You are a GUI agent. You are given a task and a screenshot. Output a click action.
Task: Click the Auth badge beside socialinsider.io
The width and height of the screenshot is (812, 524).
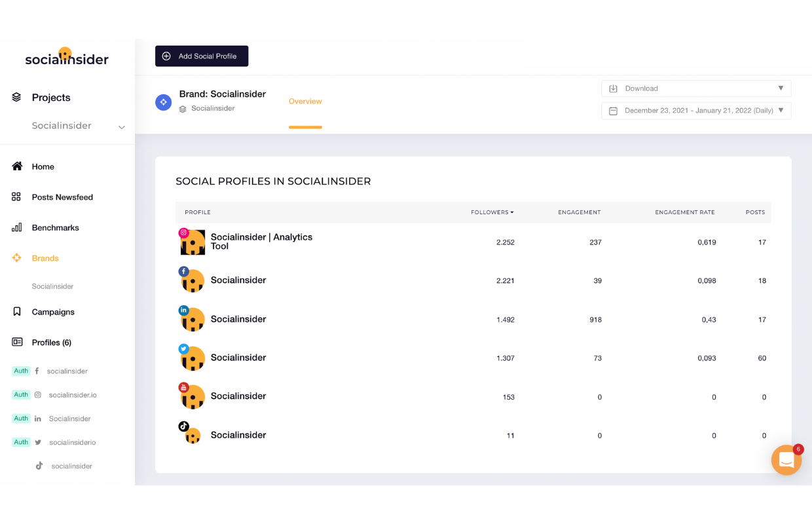(21, 394)
